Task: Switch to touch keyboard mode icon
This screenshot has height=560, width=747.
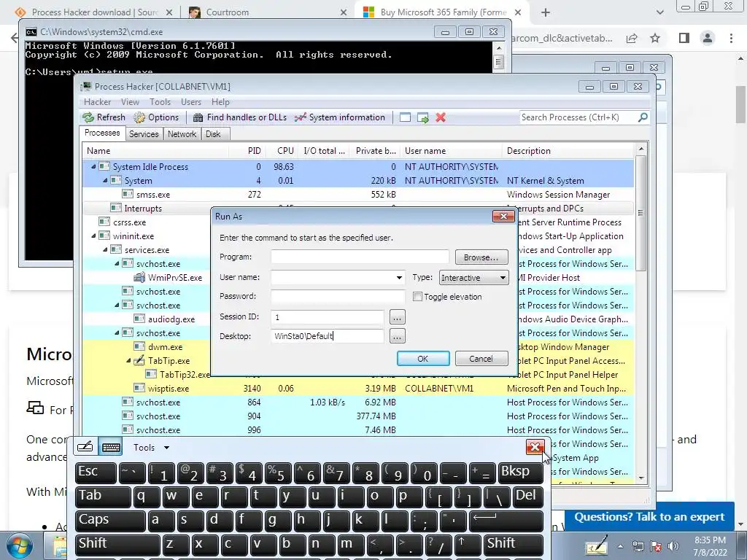Action: point(111,447)
